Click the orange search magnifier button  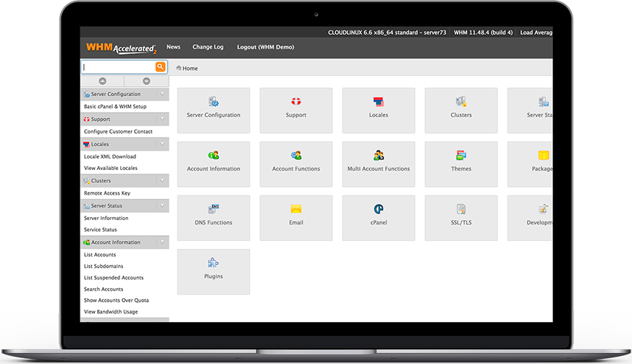click(160, 67)
